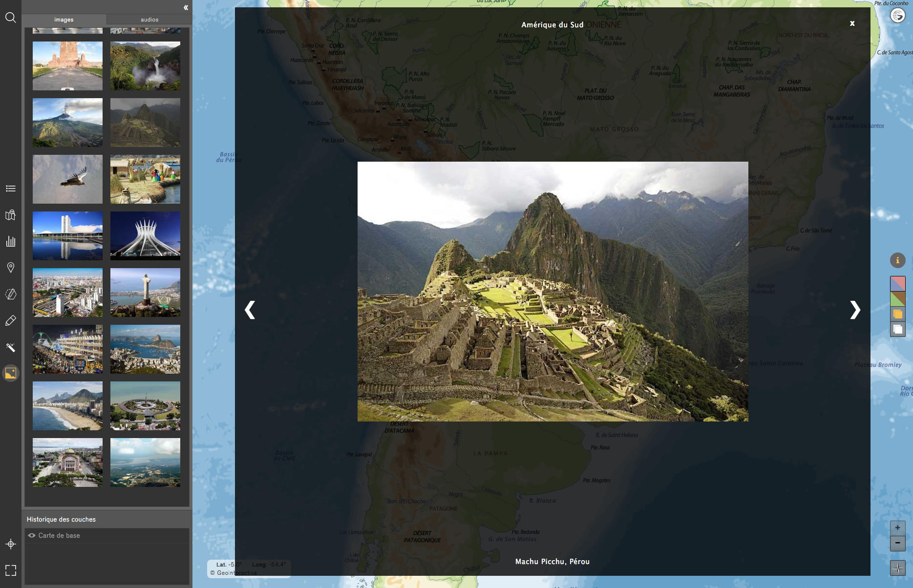Select the images tab
913x588 pixels.
64,20
